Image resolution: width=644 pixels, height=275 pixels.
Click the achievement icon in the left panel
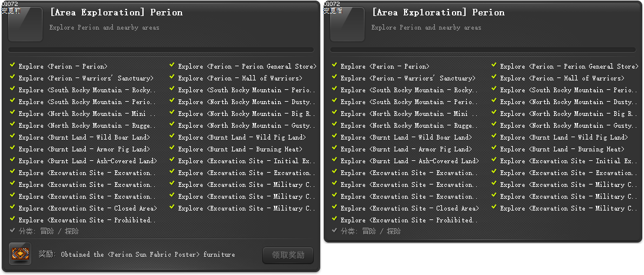25,24
